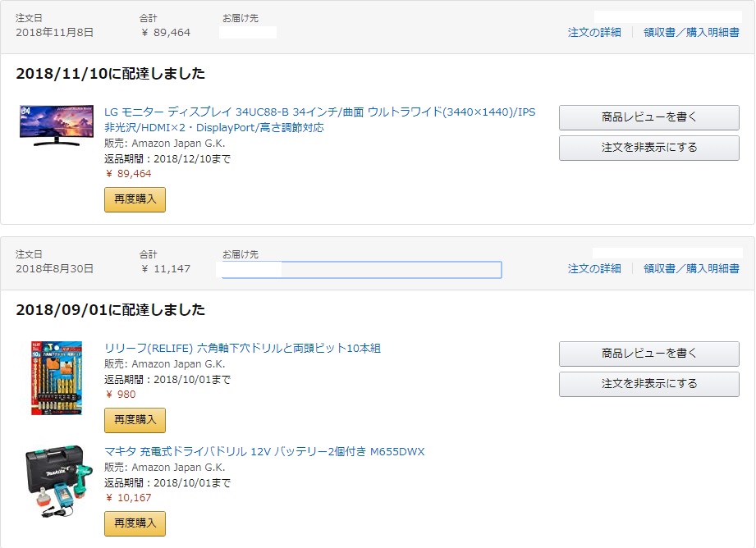Click the 2018年8月30日 order date text
This screenshot has height=548, width=756.
(x=54, y=268)
